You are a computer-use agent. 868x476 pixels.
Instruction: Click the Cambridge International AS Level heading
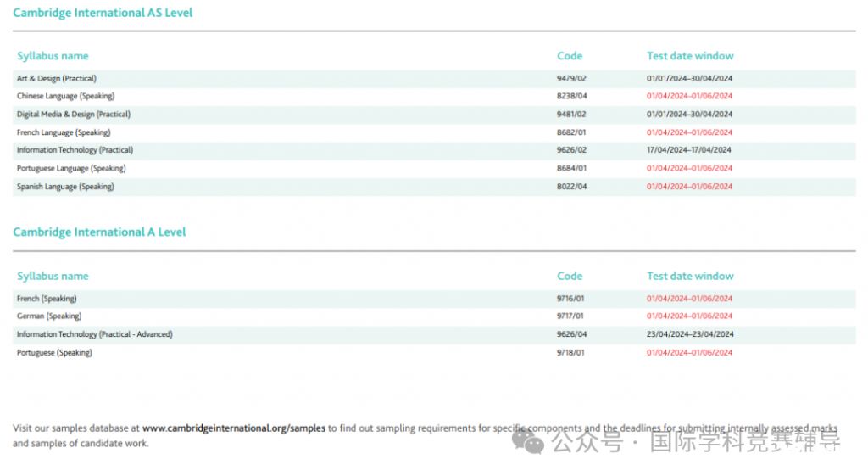[103, 13]
